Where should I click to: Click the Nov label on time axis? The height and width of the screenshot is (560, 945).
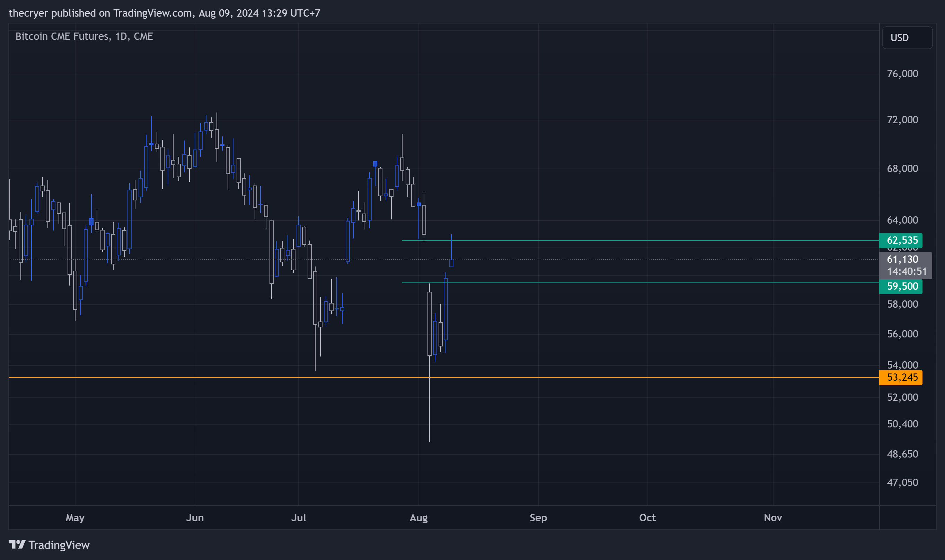click(773, 518)
